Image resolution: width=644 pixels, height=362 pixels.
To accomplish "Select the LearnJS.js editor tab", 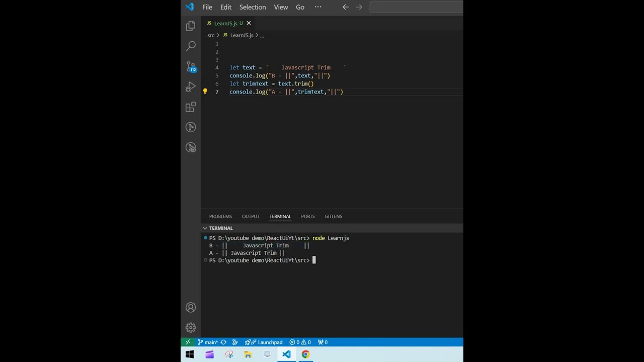I will pyautogui.click(x=228, y=23).
